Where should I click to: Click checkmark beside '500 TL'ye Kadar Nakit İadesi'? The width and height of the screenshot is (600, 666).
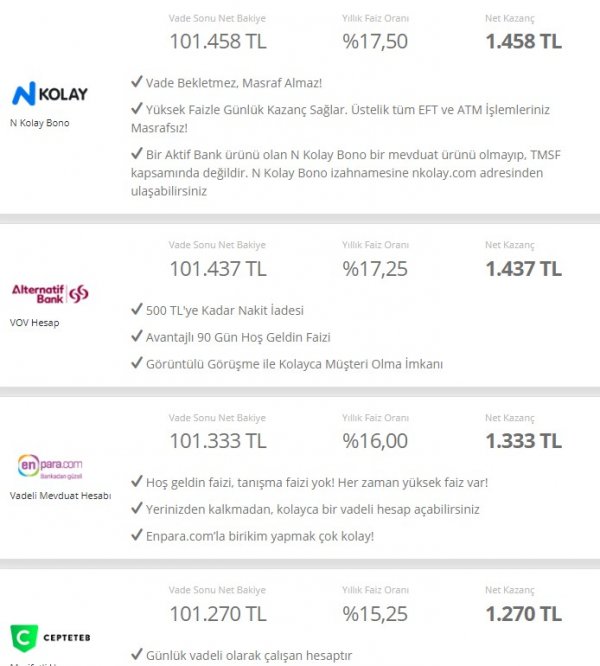coord(137,310)
